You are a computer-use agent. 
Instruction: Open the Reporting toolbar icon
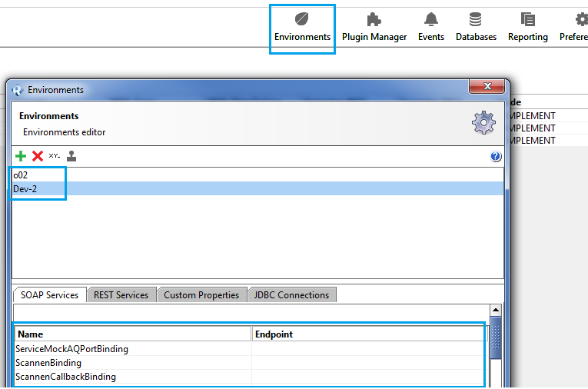point(527,28)
